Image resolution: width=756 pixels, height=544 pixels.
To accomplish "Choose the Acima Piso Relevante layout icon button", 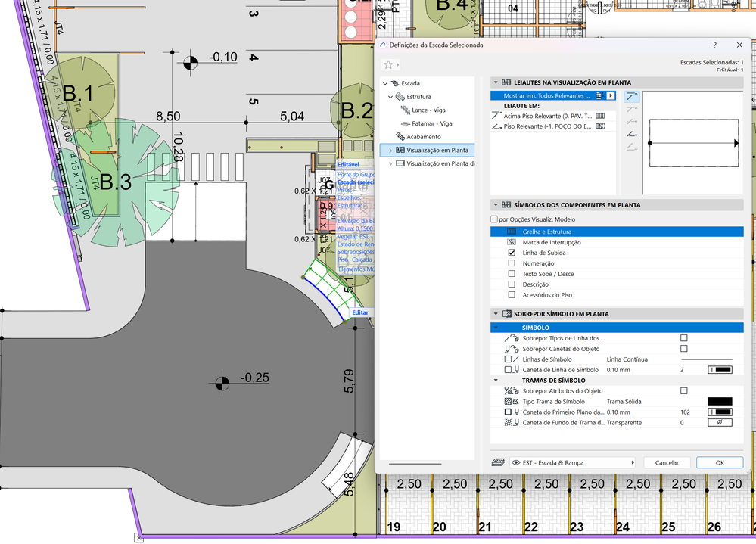I will click(631, 97).
